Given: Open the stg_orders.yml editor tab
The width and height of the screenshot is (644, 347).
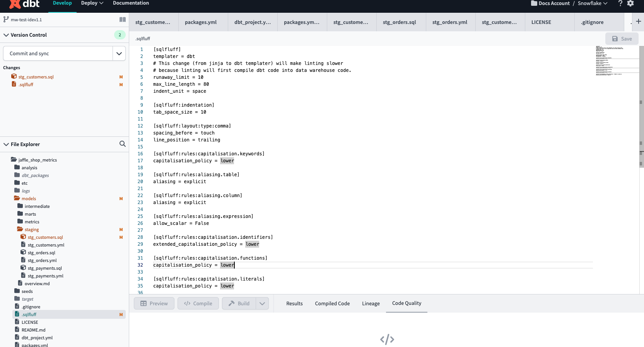Looking at the screenshot, I should 450,22.
